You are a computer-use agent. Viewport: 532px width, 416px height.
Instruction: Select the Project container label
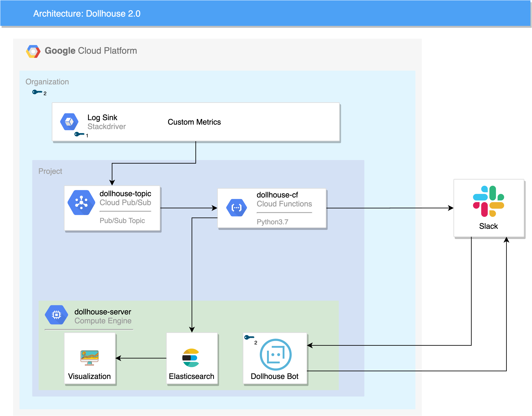pyautogui.click(x=50, y=171)
